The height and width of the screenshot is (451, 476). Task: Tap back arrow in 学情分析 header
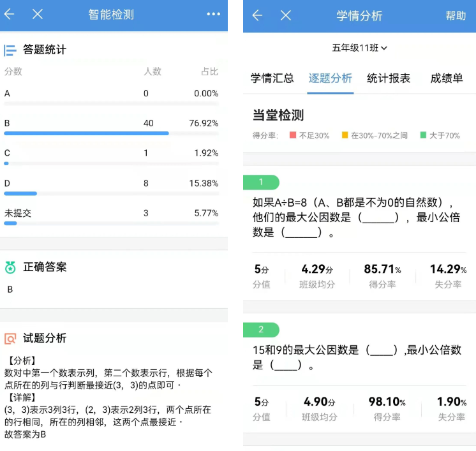257,15
